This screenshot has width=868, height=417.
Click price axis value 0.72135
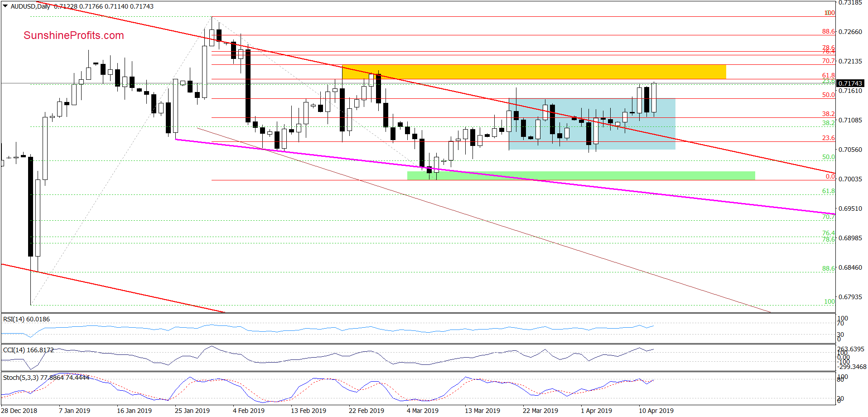coord(850,61)
